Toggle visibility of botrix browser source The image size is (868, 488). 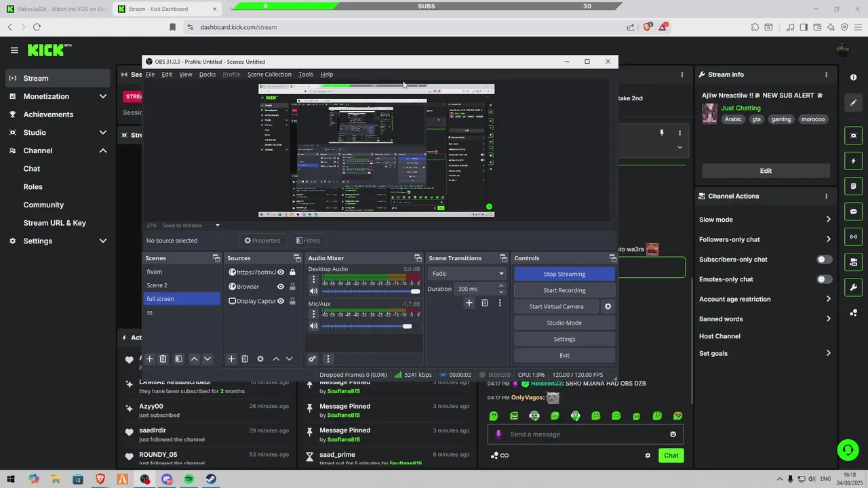(281, 272)
